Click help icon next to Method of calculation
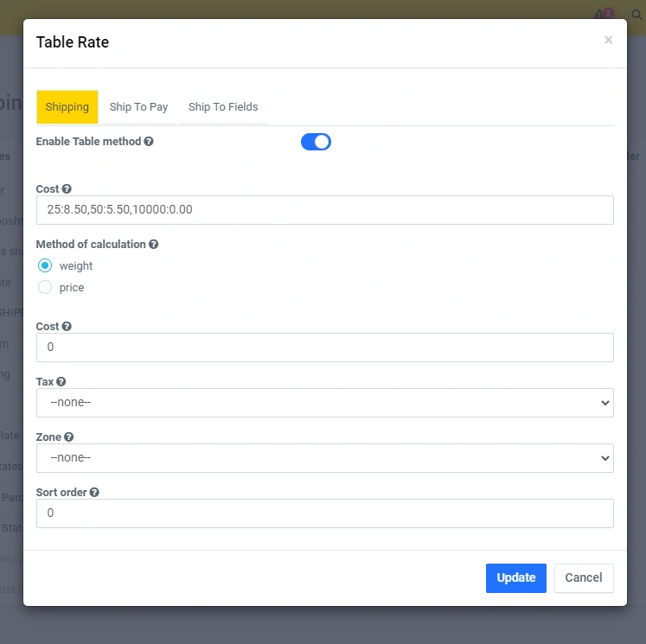Viewport: 646px width, 644px height. [153, 245]
